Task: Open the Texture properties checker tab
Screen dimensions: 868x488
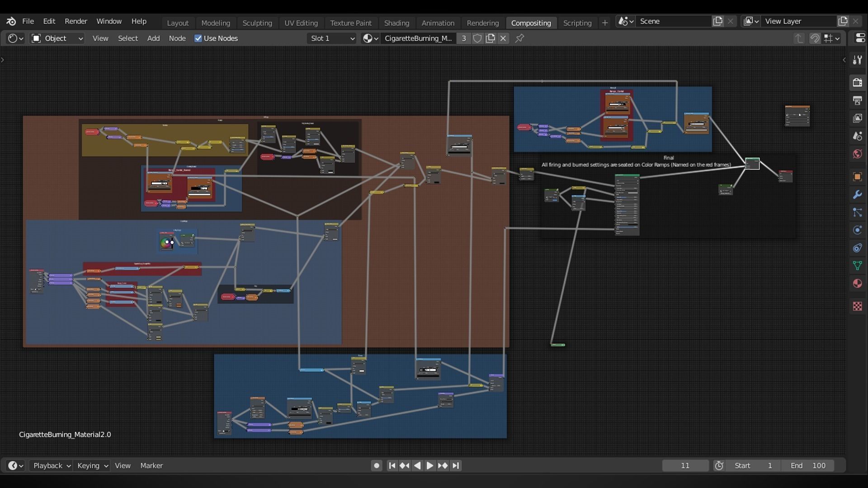Action: (x=857, y=306)
